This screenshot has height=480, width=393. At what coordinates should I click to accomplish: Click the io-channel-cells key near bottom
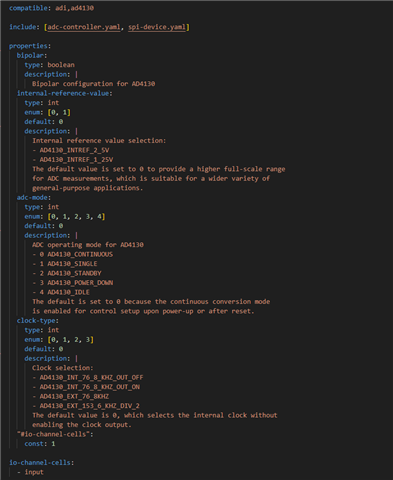tap(40, 463)
